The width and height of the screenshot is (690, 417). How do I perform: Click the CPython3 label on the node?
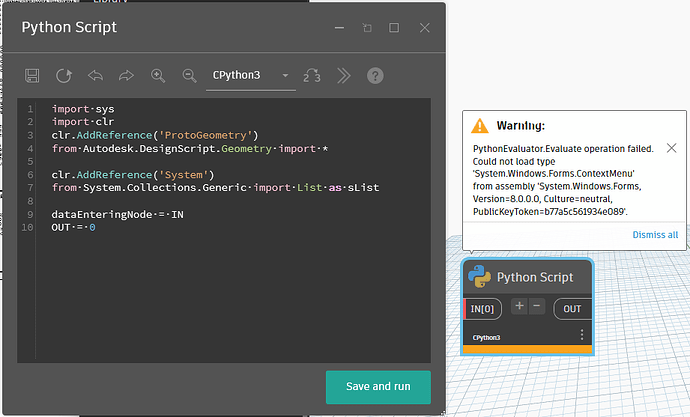486,337
